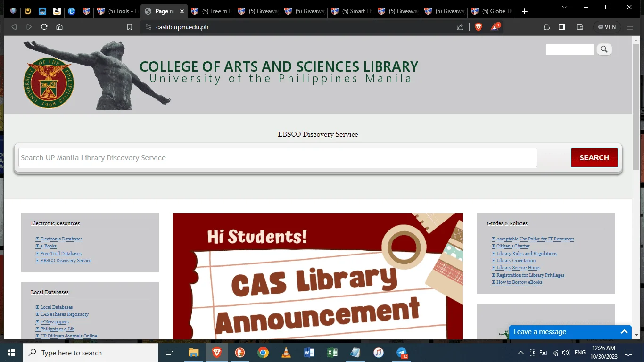Open the share page icon
The image size is (644, 362).
460,27
